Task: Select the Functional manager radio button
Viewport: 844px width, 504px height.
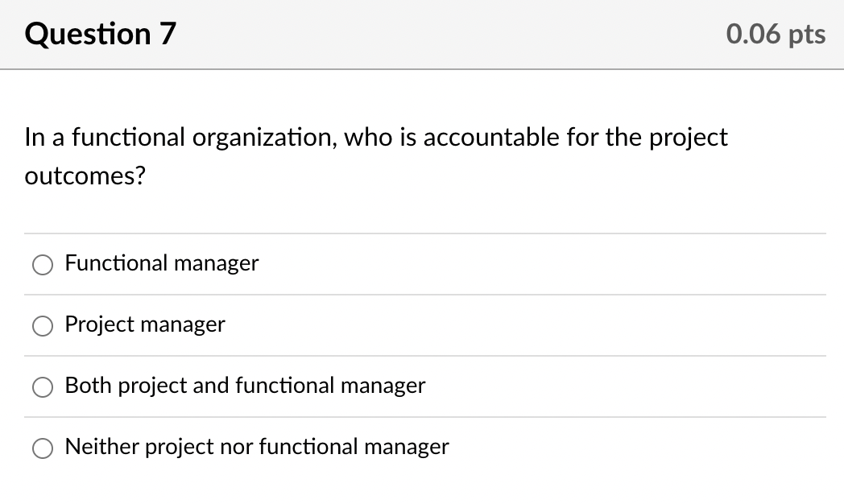Action: [42, 264]
